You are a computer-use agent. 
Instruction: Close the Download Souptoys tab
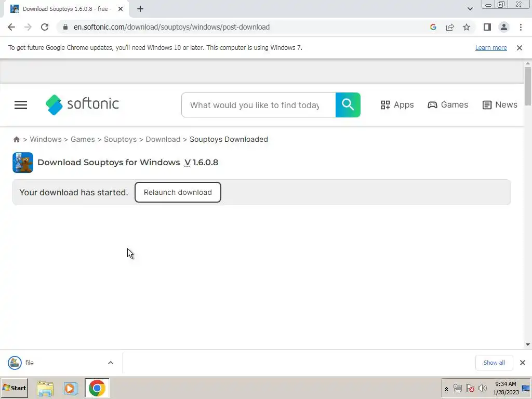pyautogui.click(x=121, y=9)
